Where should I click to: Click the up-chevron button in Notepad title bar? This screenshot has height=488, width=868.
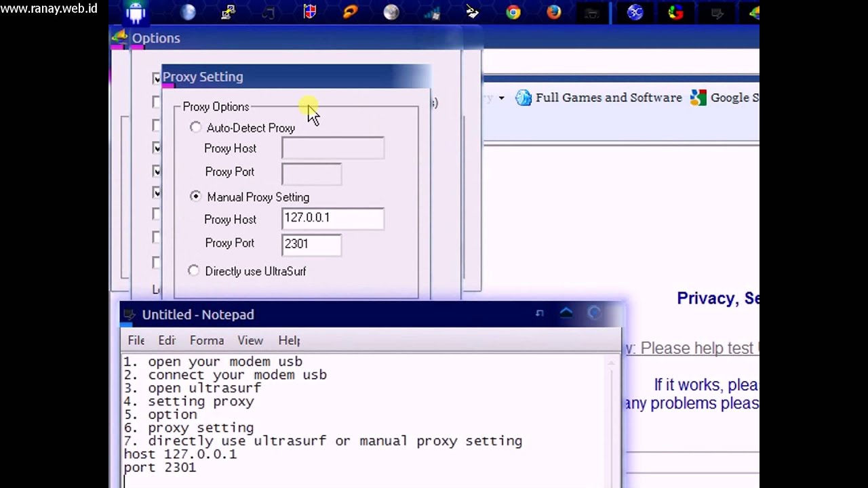pos(566,312)
